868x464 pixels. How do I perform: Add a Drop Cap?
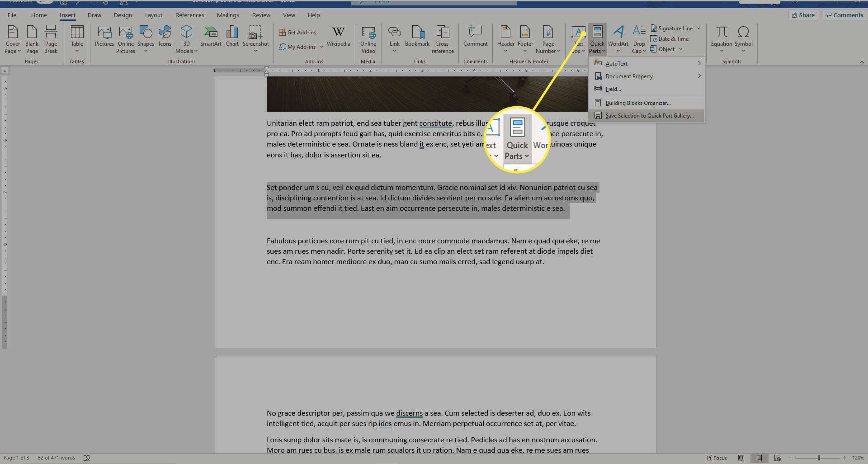point(639,40)
